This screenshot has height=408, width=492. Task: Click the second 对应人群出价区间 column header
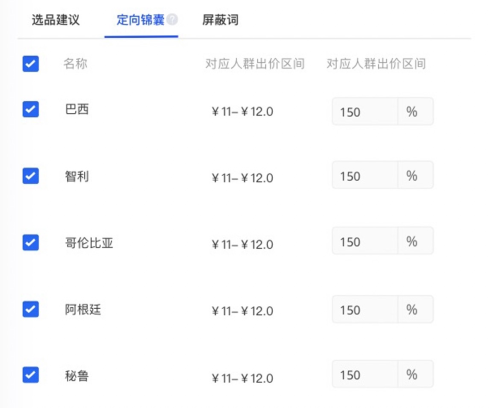pyautogui.click(x=376, y=64)
